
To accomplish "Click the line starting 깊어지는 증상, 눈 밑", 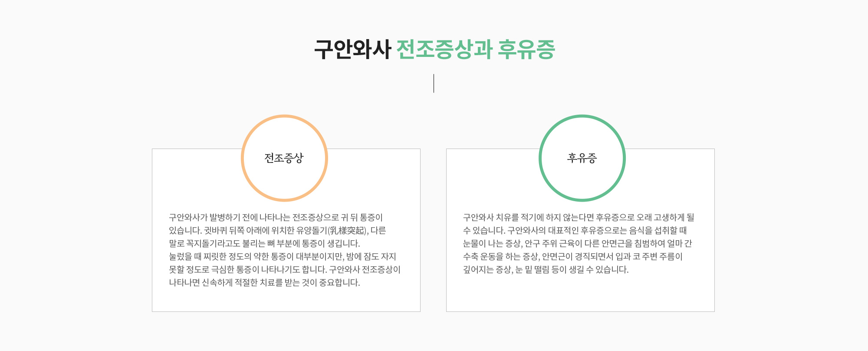I will coord(546,270).
